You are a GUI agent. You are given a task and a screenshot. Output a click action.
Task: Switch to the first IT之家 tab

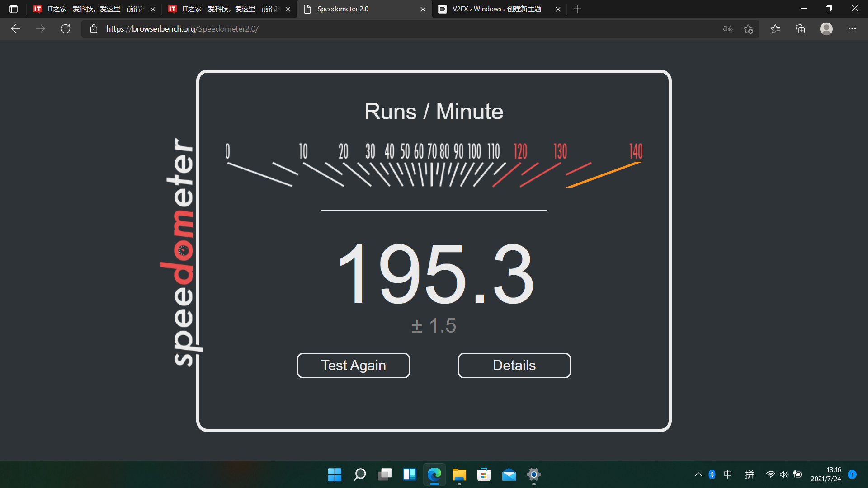point(90,9)
